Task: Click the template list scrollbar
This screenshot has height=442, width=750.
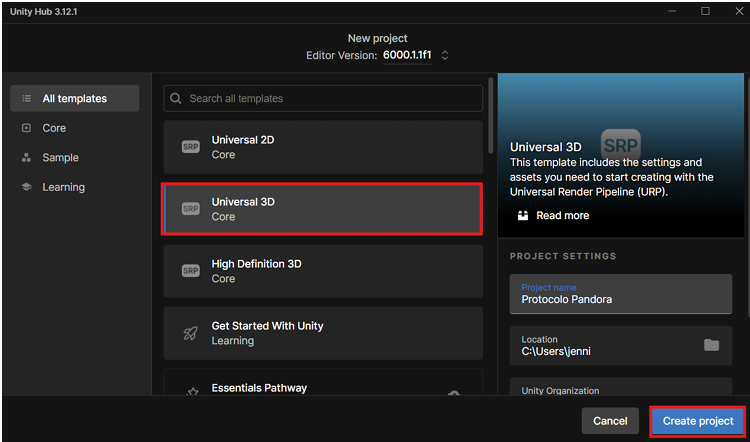Action: pos(490,116)
